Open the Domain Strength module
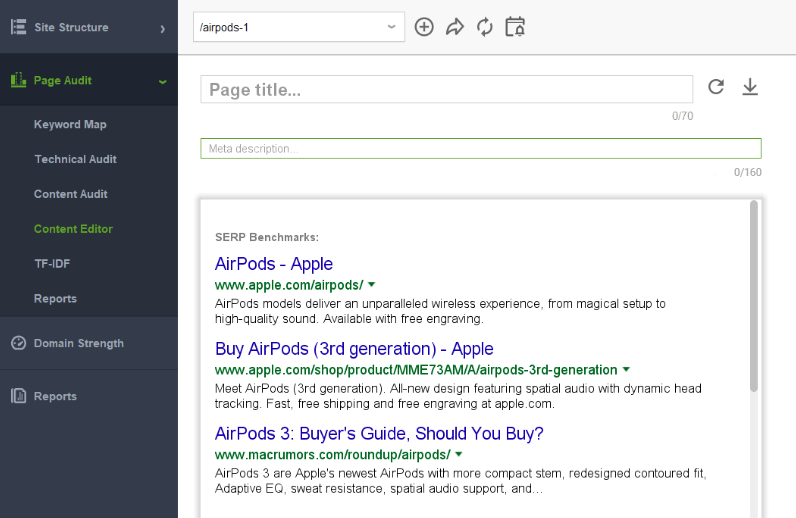This screenshot has width=796, height=518. 79,343
